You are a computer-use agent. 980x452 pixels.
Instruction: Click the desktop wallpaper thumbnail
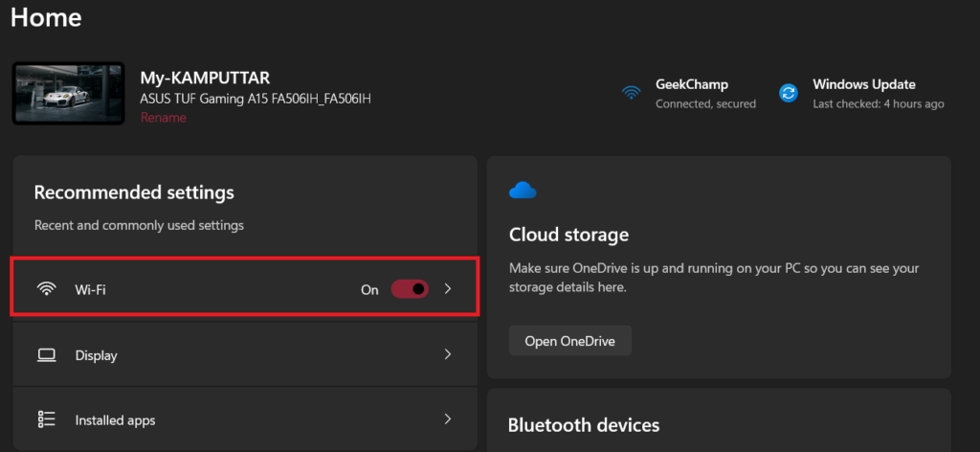[68, 94]
